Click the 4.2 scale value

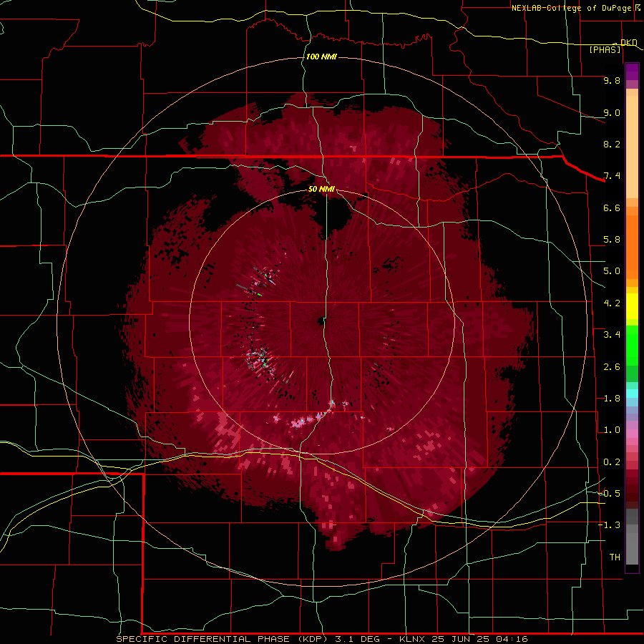612,303
